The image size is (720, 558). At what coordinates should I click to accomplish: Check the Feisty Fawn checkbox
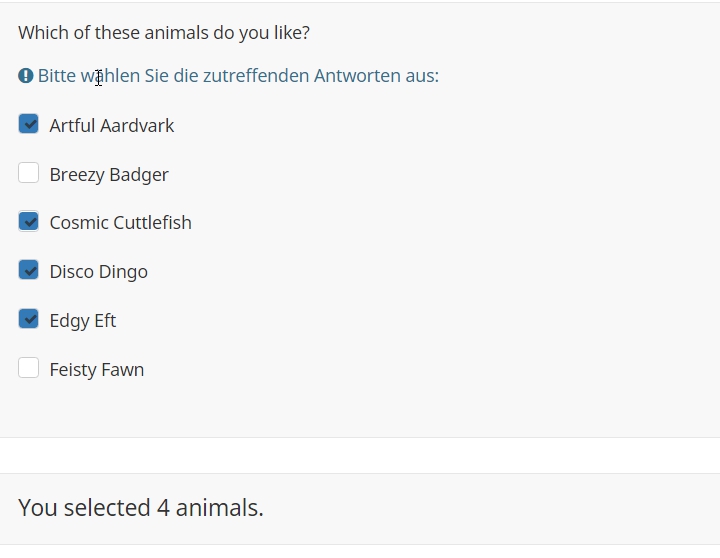pos(29,369)
